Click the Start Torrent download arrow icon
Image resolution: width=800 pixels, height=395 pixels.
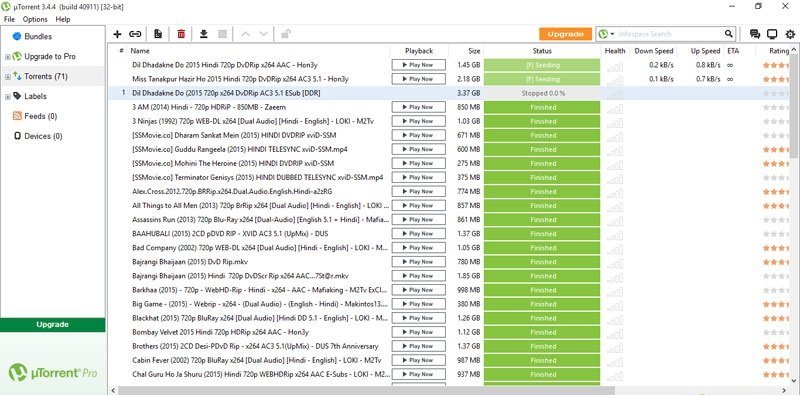click(x=204, y=34)
